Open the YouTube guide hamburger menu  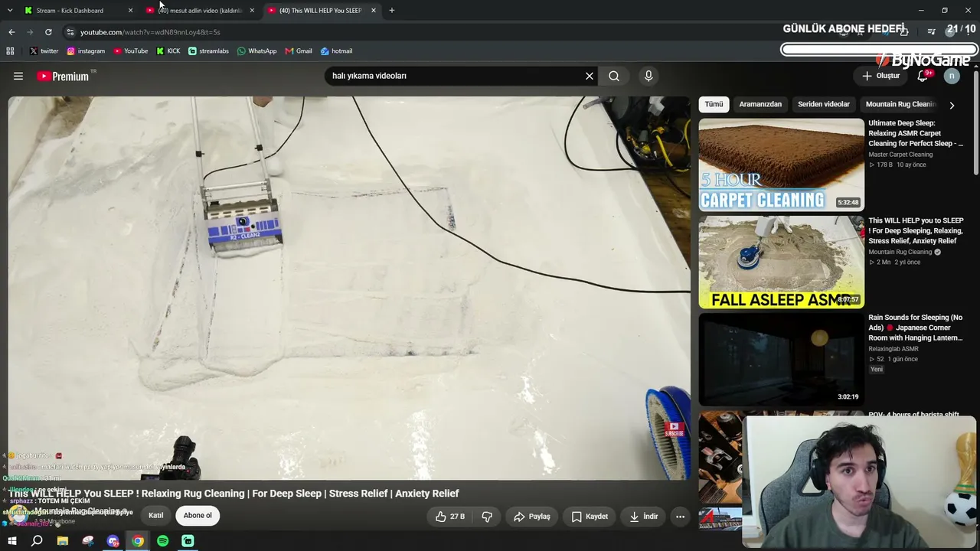coord(18,76)
